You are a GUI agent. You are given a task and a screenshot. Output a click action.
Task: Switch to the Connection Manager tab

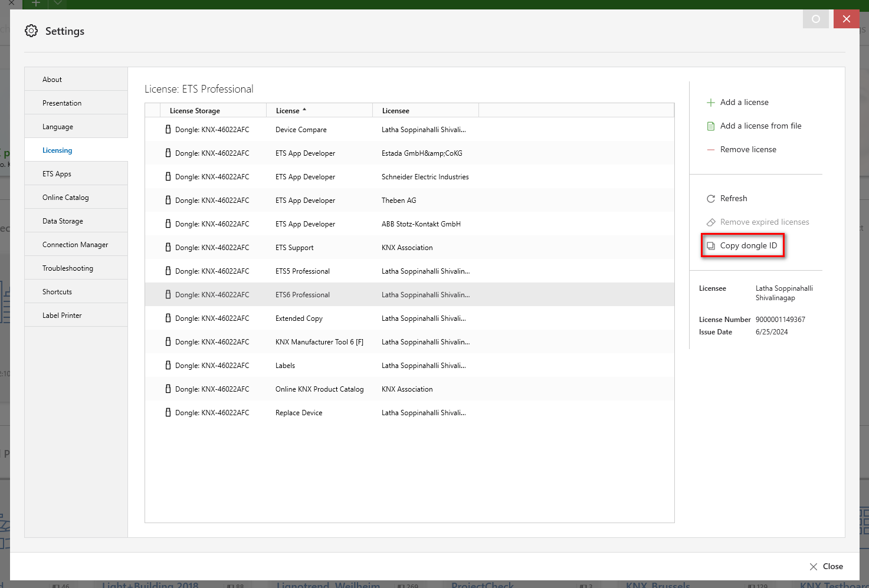coord(76,245)
